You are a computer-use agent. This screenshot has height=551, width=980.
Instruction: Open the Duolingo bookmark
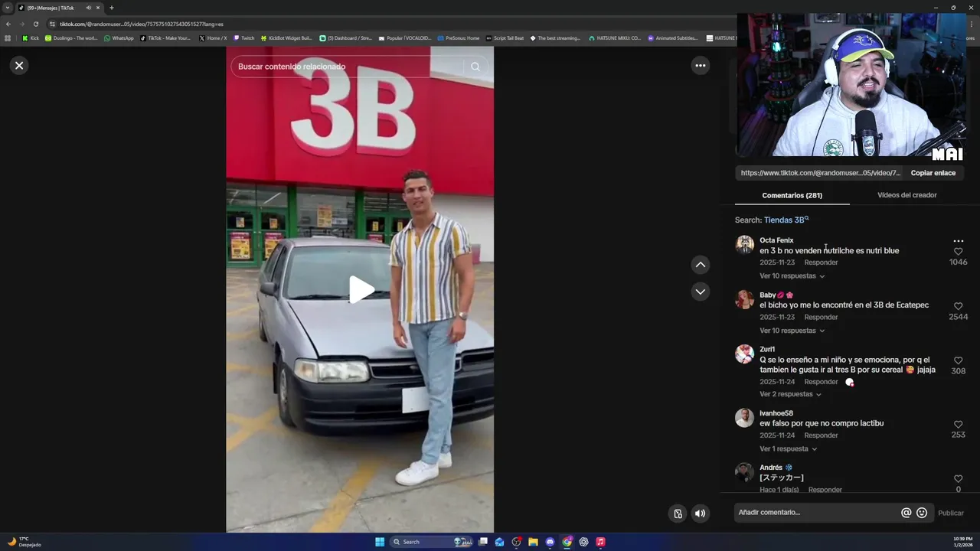point(71,37)
